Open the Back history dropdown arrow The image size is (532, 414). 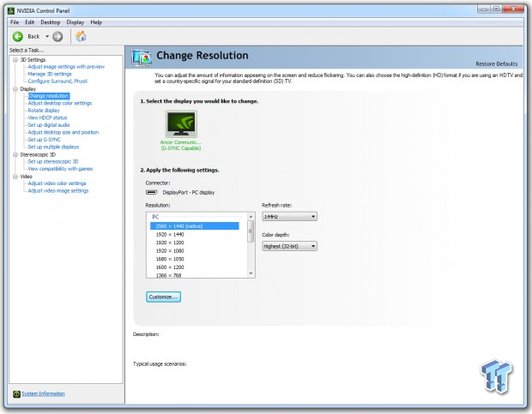pyautogui.click(x=47, y=36)
